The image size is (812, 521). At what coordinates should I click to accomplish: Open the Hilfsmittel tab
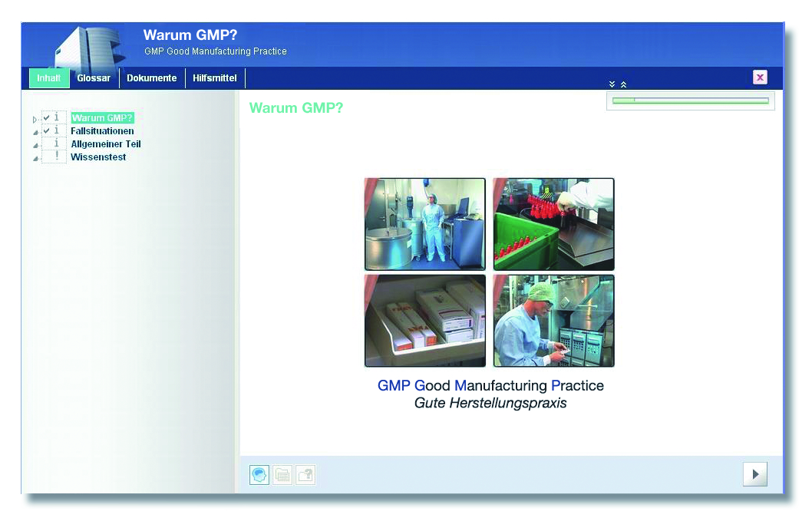coord(215,78)
